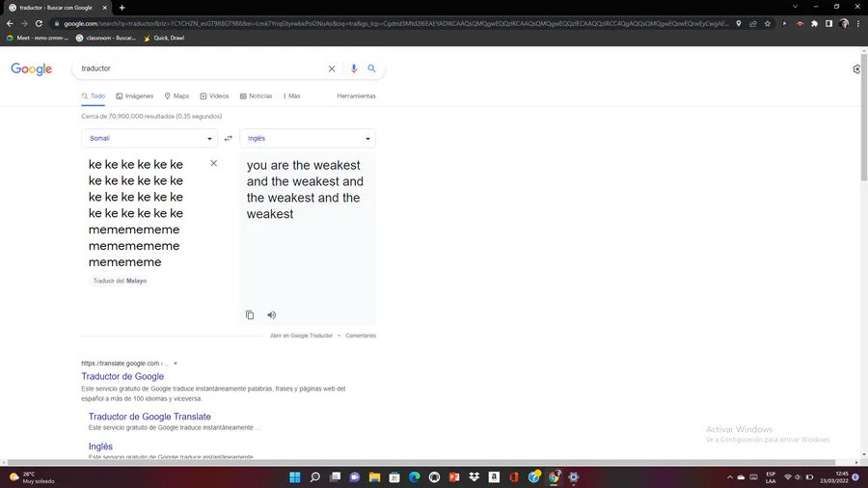Screen dimensions: 868x488
Task: Swap the source and target languages
Action: [x=228, y=138]
